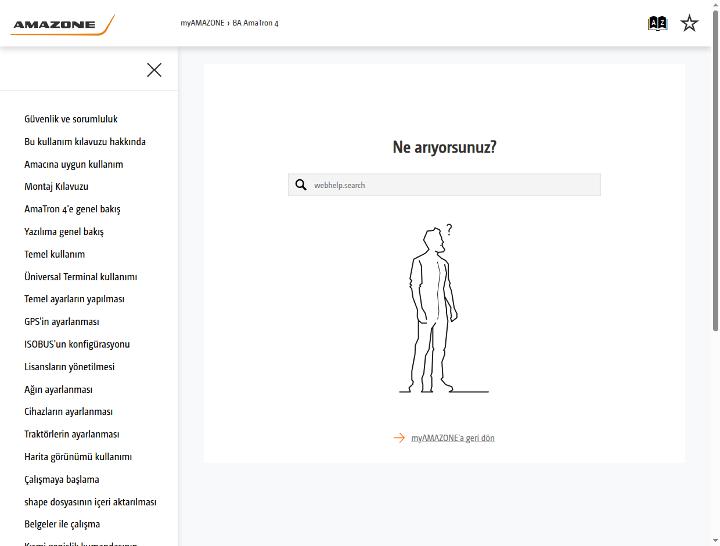
Task: Open Yazılıma genel bakış
Action: pos(64,231)
